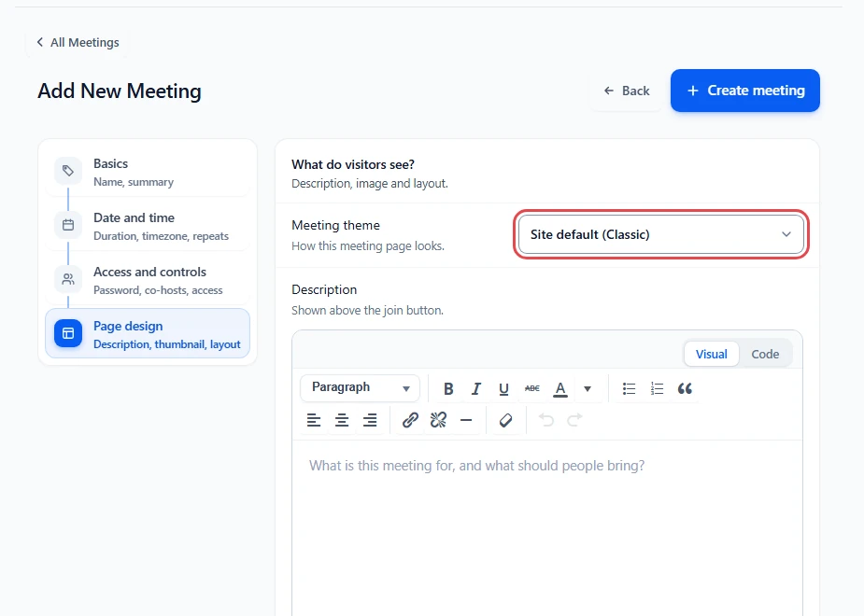Image resolution: width=864 pixels, height=616 pixels.
Task: Clear formatting with eraser icon
Action: click(506, 421)
